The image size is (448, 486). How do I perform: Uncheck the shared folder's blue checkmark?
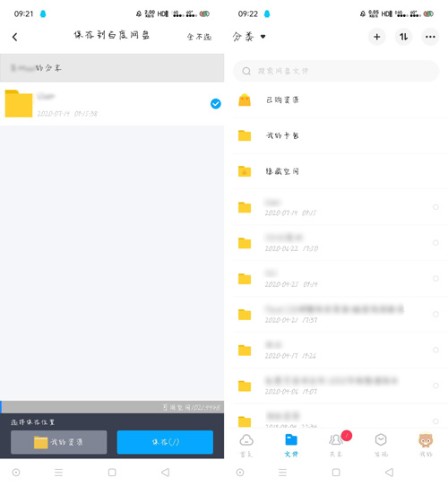click(216, 104)
